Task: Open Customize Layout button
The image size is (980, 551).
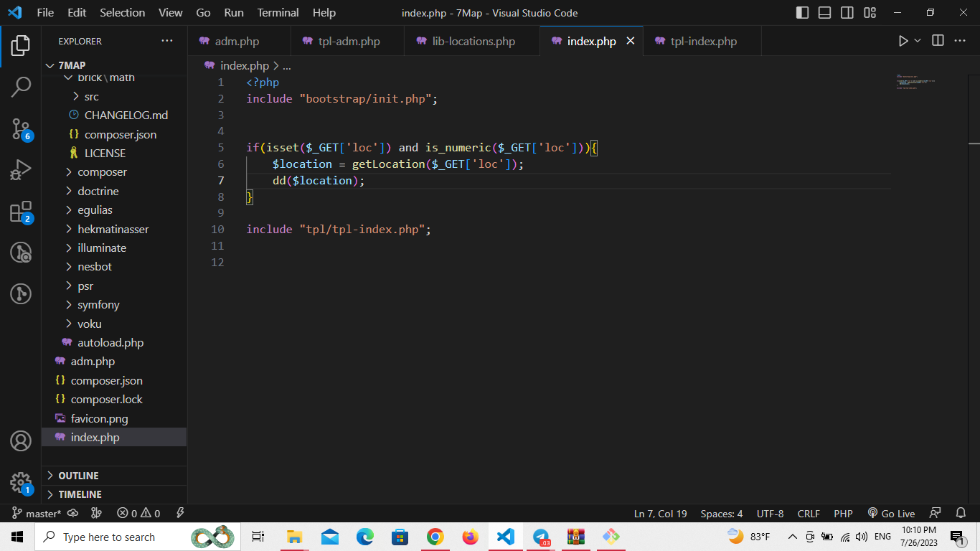Action: 870,13
